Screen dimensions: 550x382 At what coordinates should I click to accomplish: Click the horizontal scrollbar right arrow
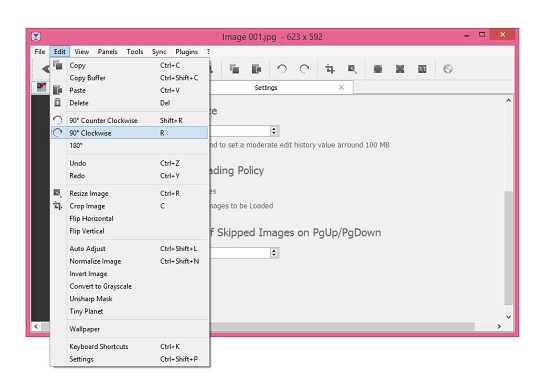[499, 327]
